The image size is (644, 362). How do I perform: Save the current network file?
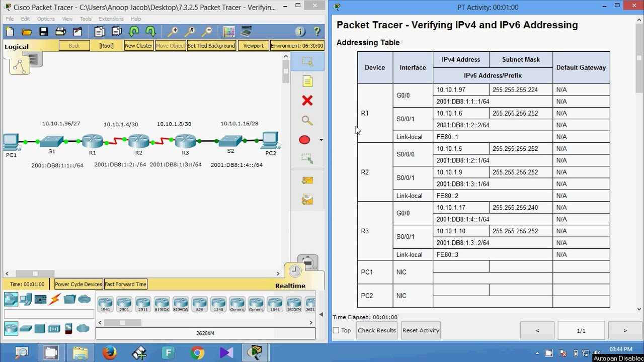coord(44,32)
